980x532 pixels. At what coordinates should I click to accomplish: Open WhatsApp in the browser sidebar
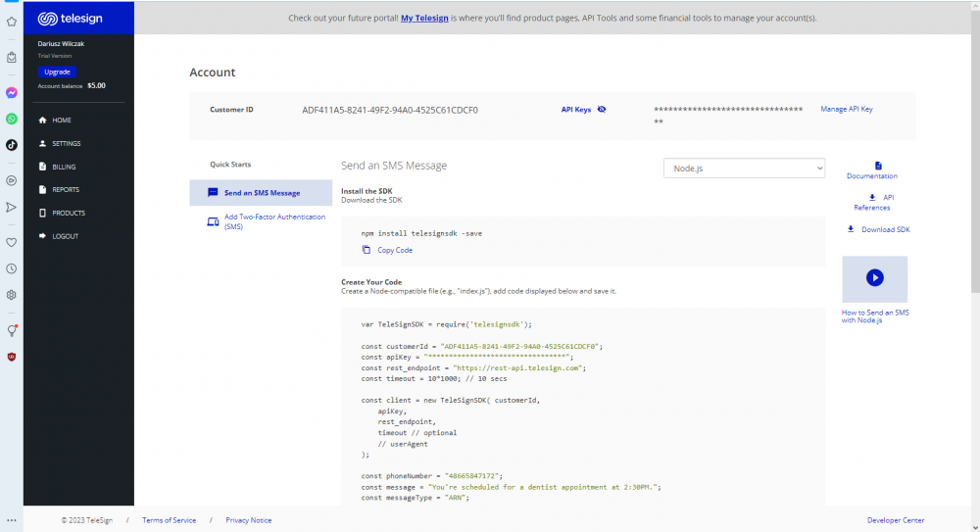12,119
